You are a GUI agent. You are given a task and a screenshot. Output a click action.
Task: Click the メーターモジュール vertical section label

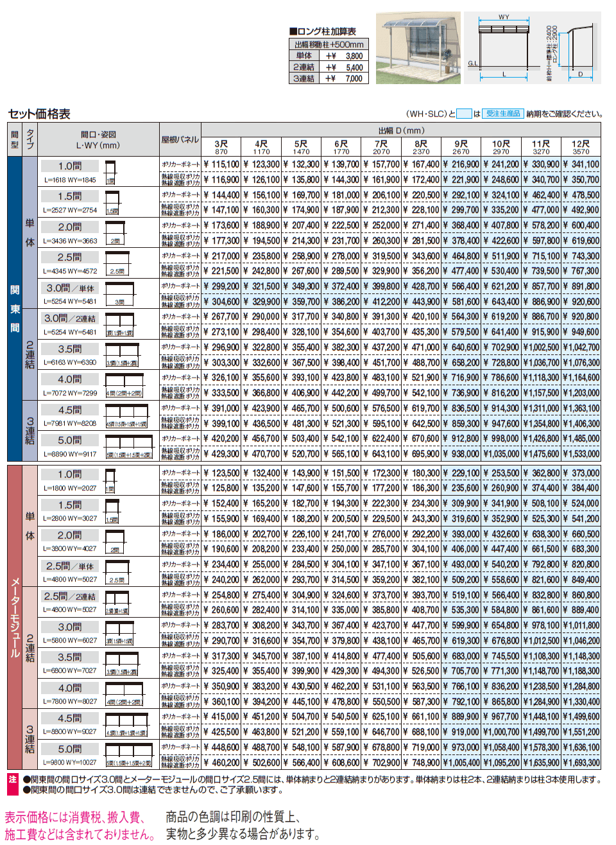[x=14, y=617]
